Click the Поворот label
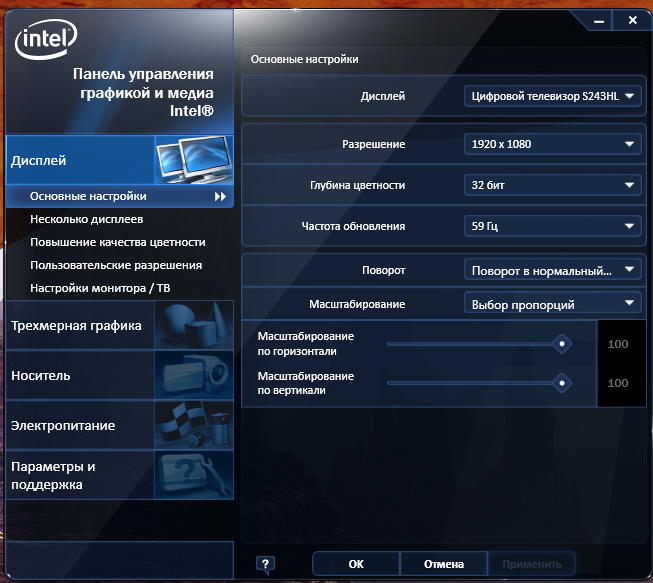 tap(384, 270)
